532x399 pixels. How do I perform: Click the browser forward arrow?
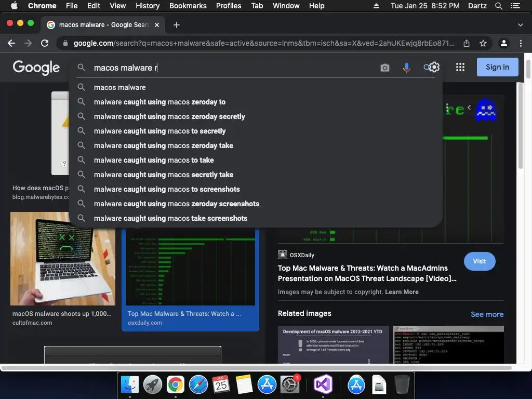coord(28,43)
